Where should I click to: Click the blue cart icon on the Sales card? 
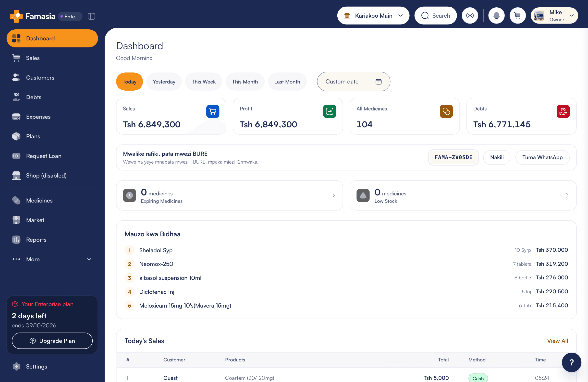click(x=213, y=111)
